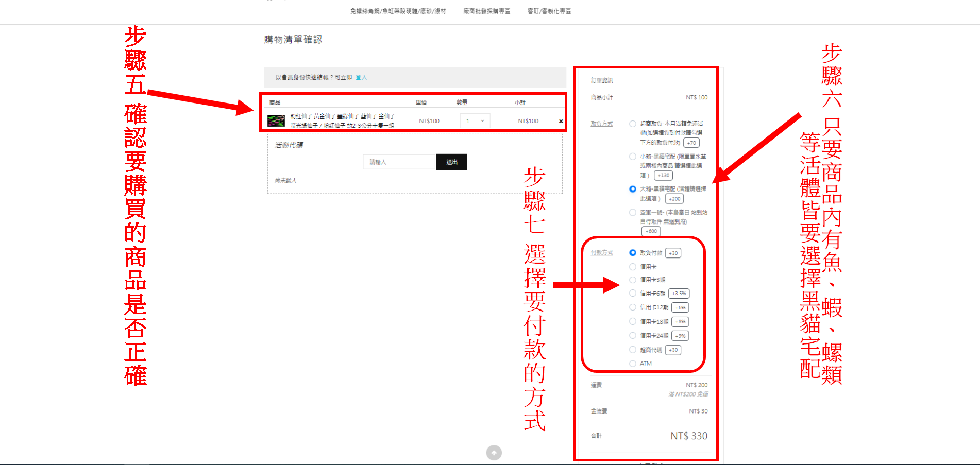Select 取貨付款 cash on delivery payment
The image size is (980, 465).
click(x=632, y=253)
